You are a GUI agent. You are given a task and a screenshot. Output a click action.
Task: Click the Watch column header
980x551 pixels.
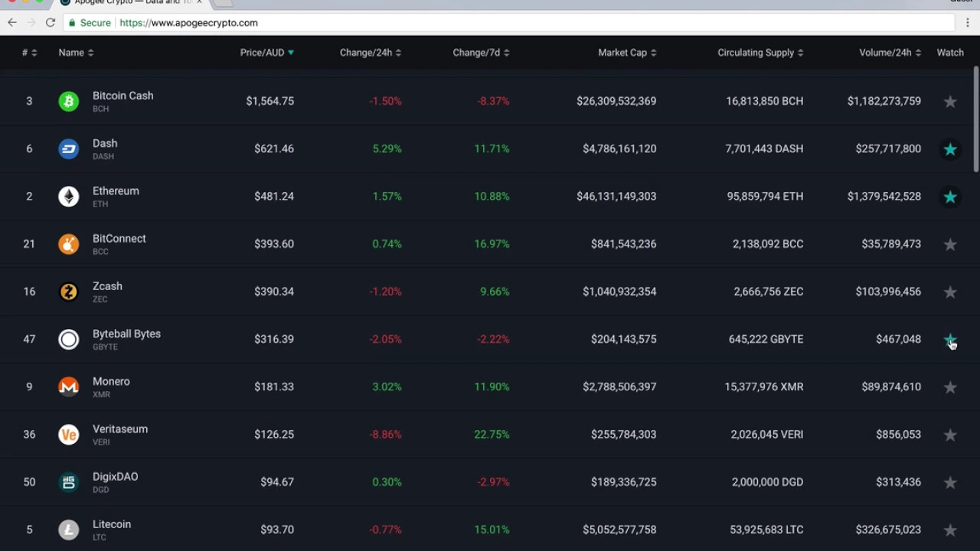(950, 53)
